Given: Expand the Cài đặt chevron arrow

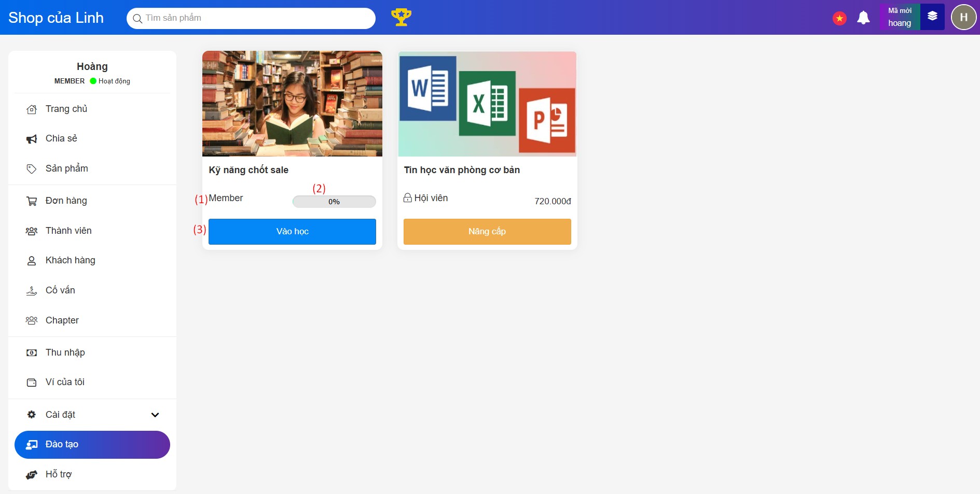Looking at the screenshot, I should tap(155, 415).
